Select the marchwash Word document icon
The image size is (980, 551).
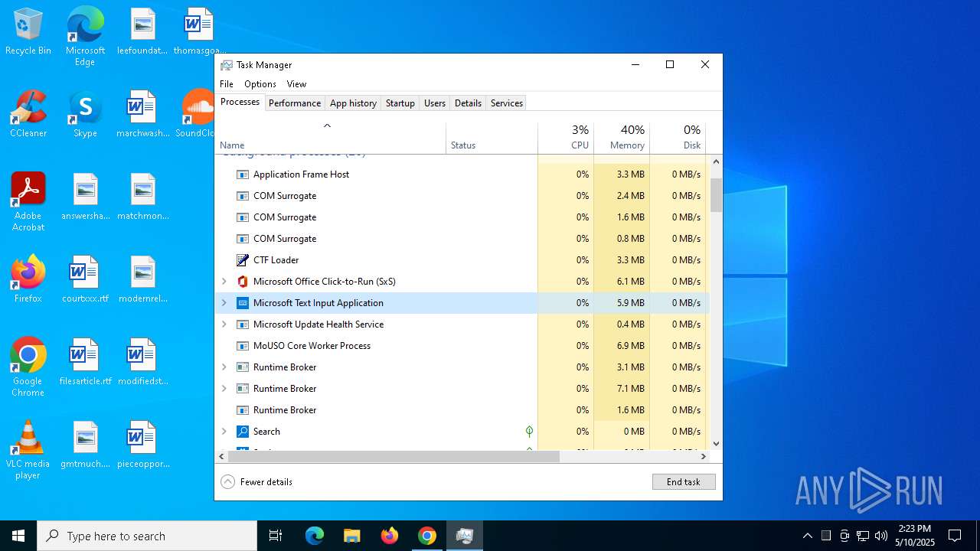pos(142,107)
